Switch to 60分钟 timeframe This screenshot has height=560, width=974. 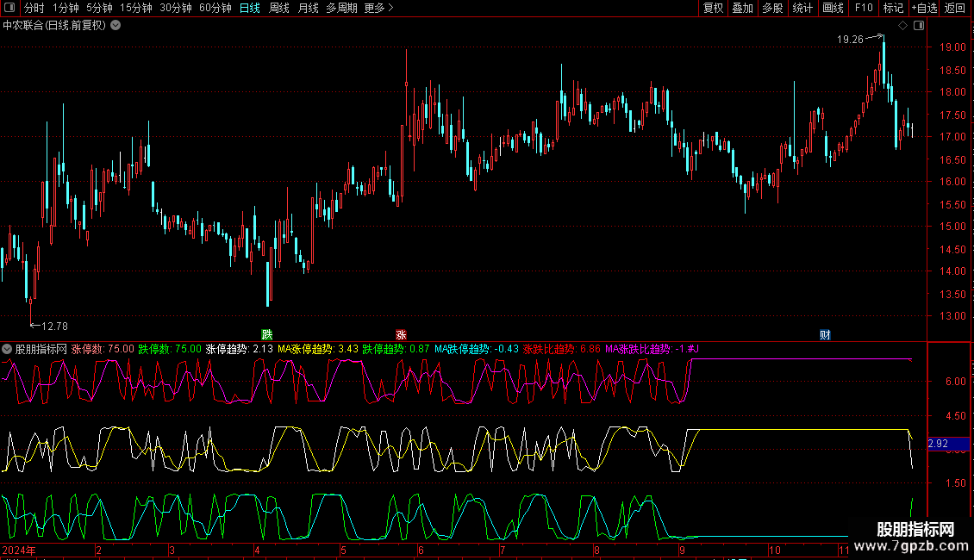(x=215, y=8)
